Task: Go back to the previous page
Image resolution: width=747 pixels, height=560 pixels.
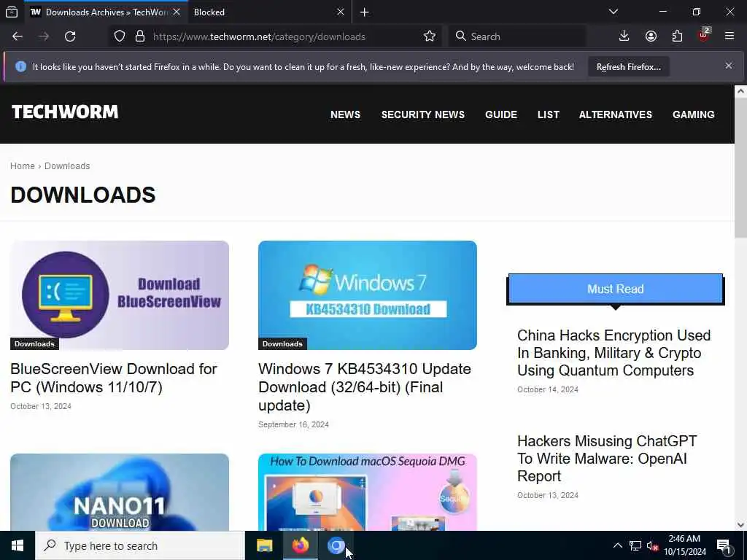Action: [x=18, y=36]
